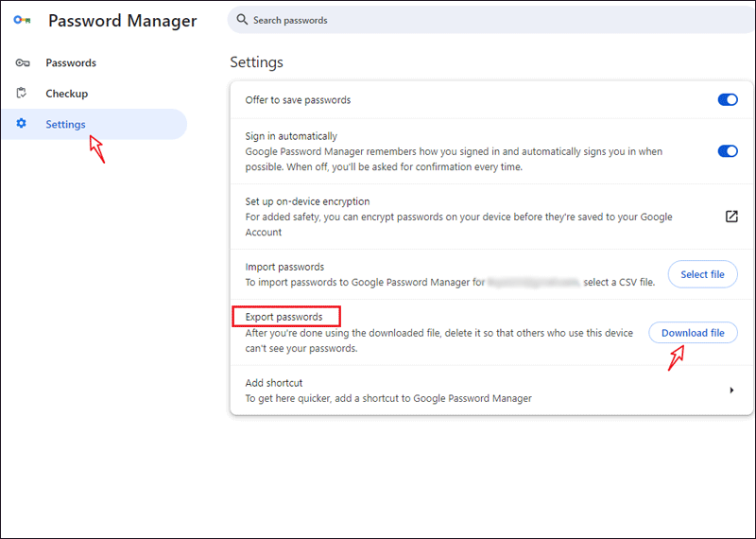
Task: Click Download file to export passwords
Action: 693,333
